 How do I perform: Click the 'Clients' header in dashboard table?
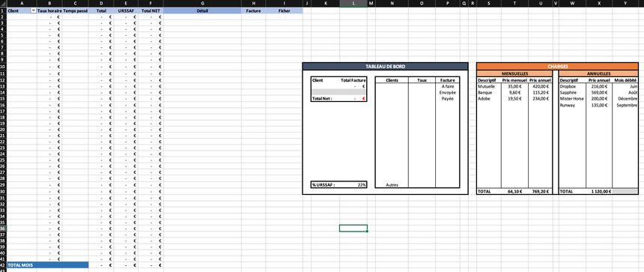(x=392, y=80)
